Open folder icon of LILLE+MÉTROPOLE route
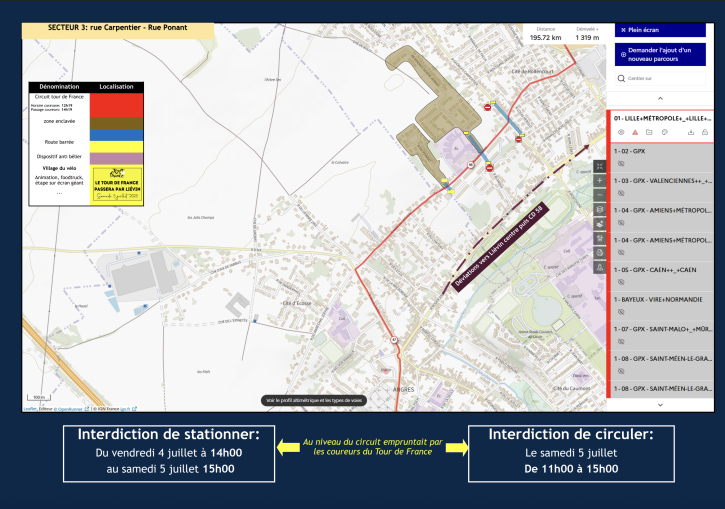The height and width of the screenshot is (509, 725). (x=649, y=132)
